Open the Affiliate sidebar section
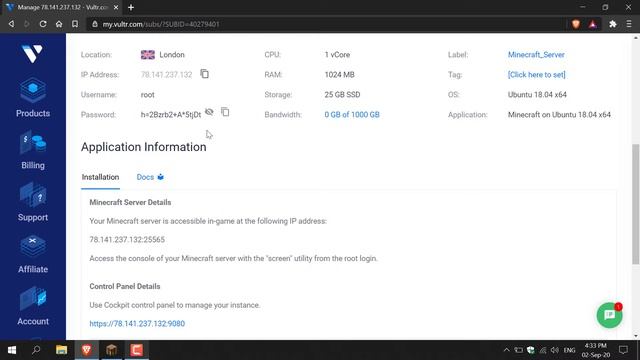640x360 pixels. pyautogui.click(x=33, y=254)
